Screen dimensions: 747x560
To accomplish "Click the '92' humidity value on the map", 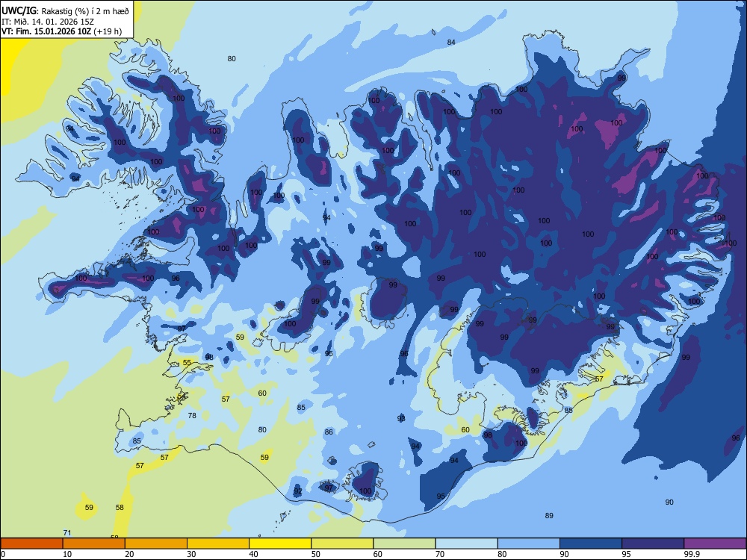I will pyautogui.click(x=298, y=491).
